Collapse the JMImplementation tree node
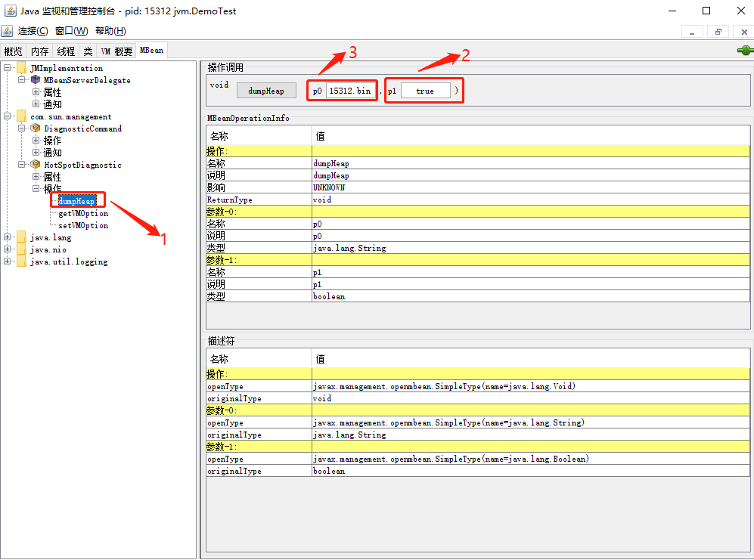The image size is (754, 560). (8, 68)
